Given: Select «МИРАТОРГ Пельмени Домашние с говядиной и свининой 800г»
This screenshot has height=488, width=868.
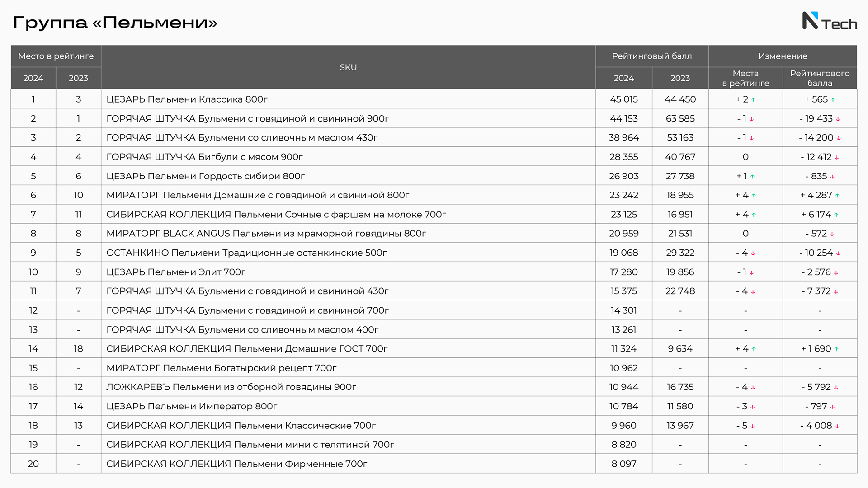Looking at the screenshot, I should pyautogui.click(x=258, y=195).
